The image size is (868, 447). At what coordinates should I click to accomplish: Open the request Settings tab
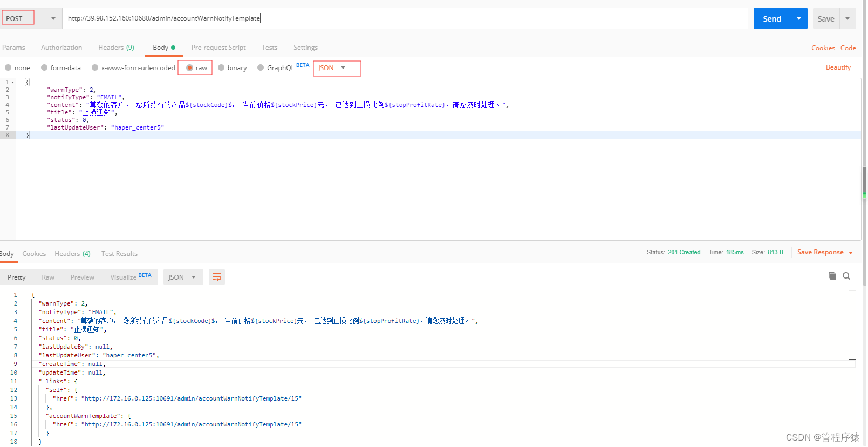305,48
